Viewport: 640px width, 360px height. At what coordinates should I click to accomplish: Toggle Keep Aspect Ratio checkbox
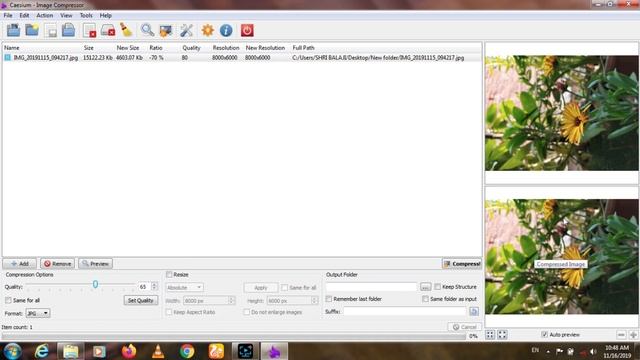[x=169, y=312]
